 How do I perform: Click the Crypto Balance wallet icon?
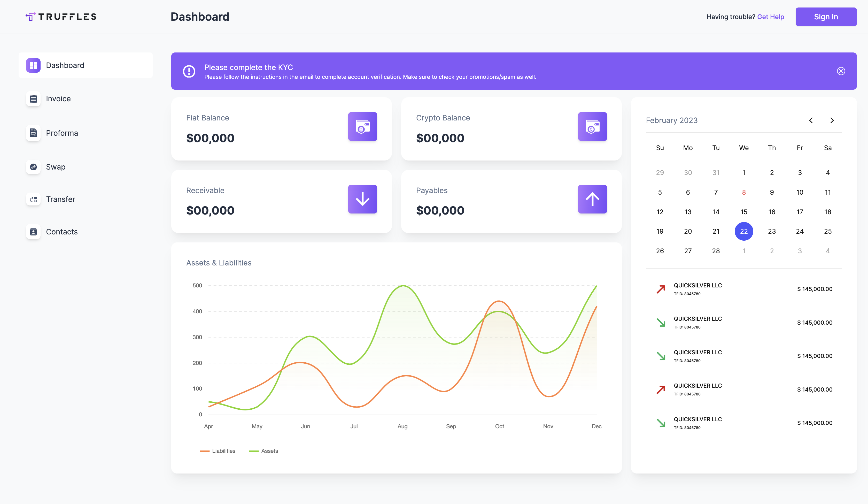[x=592, y=127]
